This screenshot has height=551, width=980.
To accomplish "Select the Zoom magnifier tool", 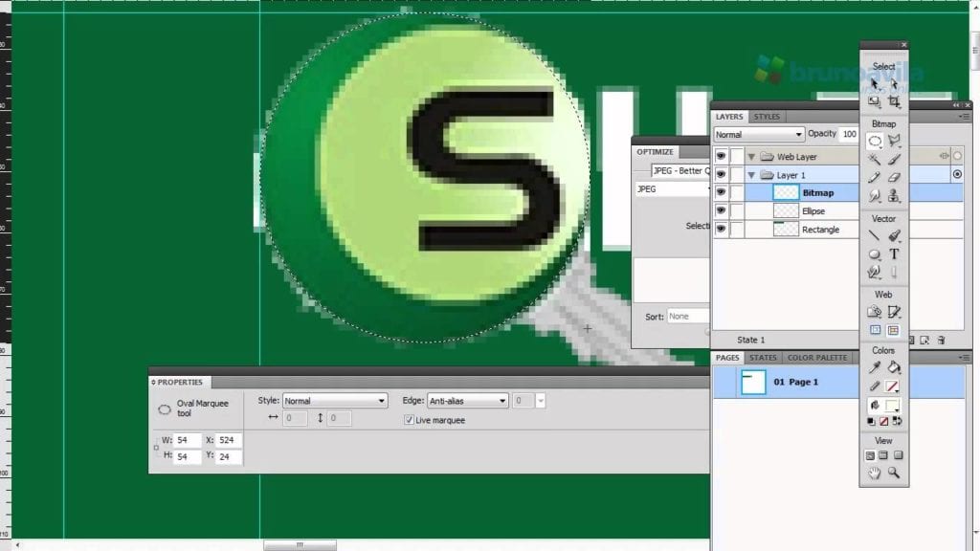I will (x=894, y=473).
